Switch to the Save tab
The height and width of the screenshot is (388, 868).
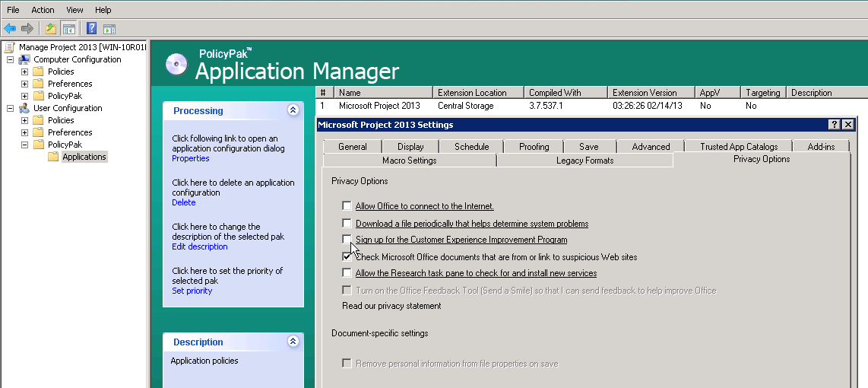click(x=589, y=146)
